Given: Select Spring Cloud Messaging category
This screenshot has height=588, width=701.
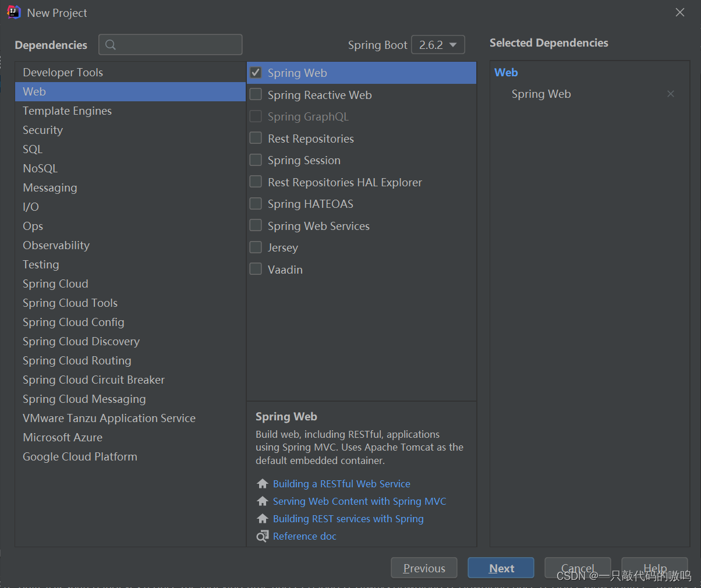Looking at the screenshot, I should 130,399.
